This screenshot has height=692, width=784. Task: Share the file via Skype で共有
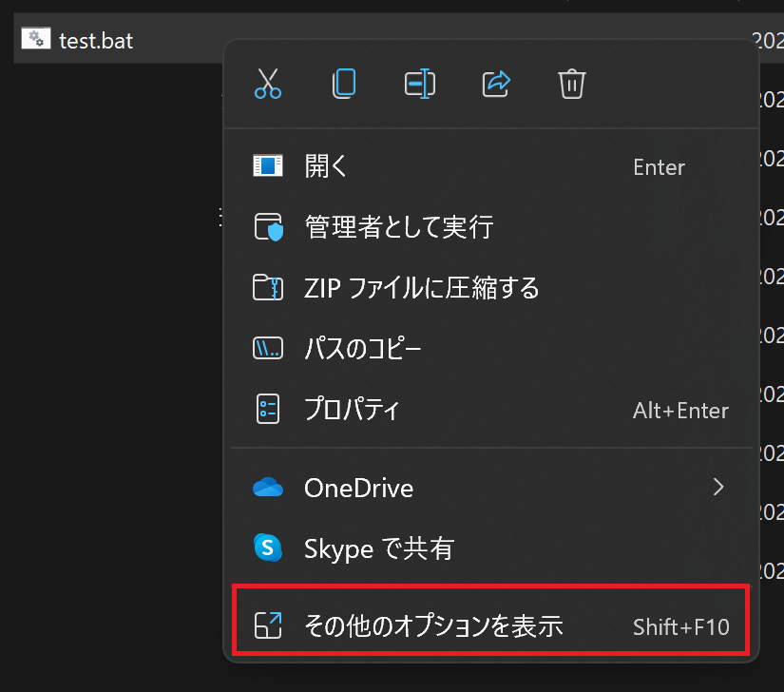378,548
